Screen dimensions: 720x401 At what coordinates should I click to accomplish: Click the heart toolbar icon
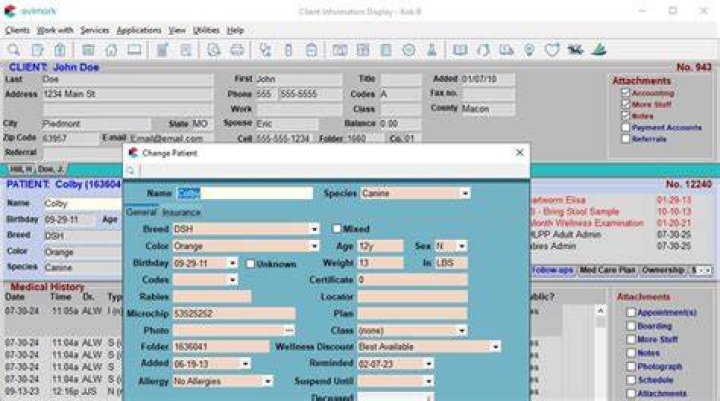(552, 50)
